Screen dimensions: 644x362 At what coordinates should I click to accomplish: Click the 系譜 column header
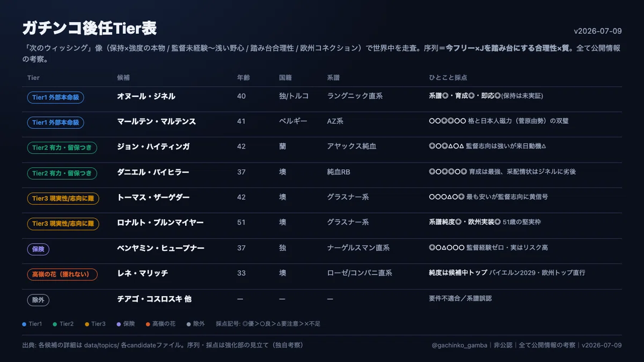(x=333, y=78)
